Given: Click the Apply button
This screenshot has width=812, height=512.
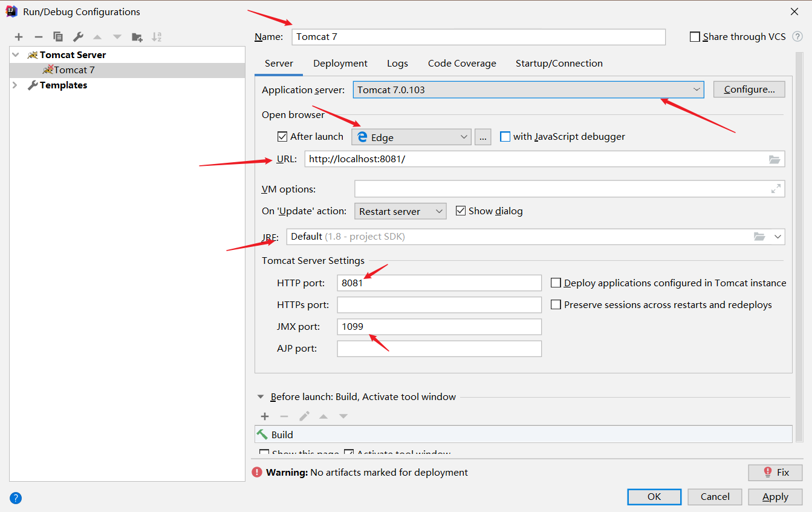Looking at the screenshot, I should [775, 497].
